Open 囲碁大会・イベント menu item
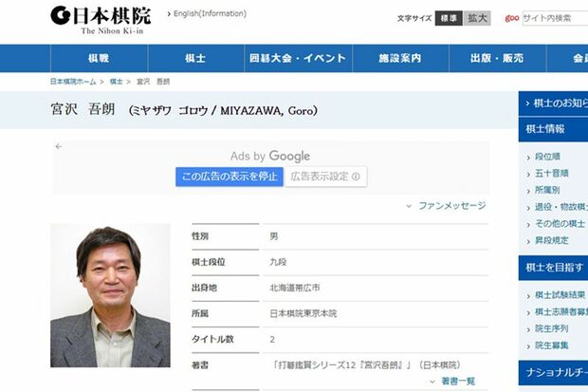The image size is (588, 392). pos(297,59)
